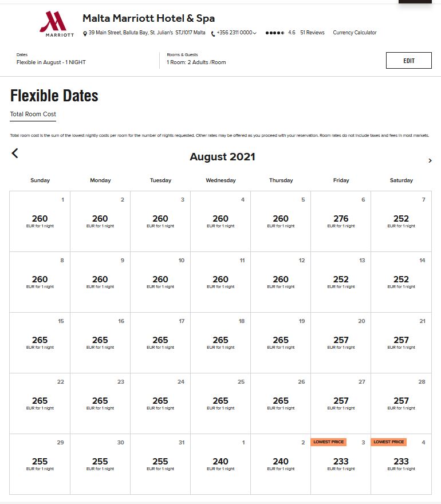Image resolution: width=441 pixels, height=504 pixels.
Task: Go to previous month with left arrow
Action: pos(15,153)
